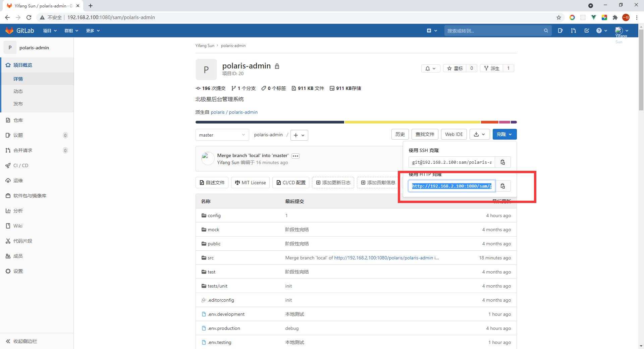Click the search magnifier icon
This screenshot has width=644, height=349.
[x=546, y=31]
